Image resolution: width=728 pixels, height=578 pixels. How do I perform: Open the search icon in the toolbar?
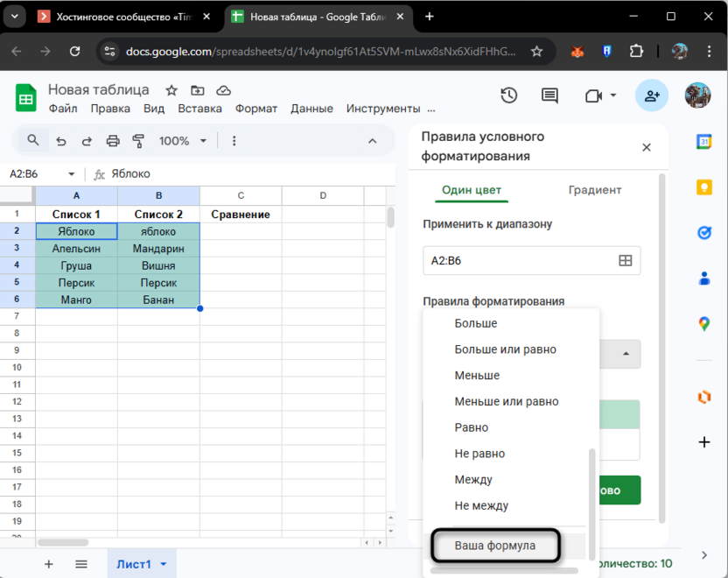point(33,140)
